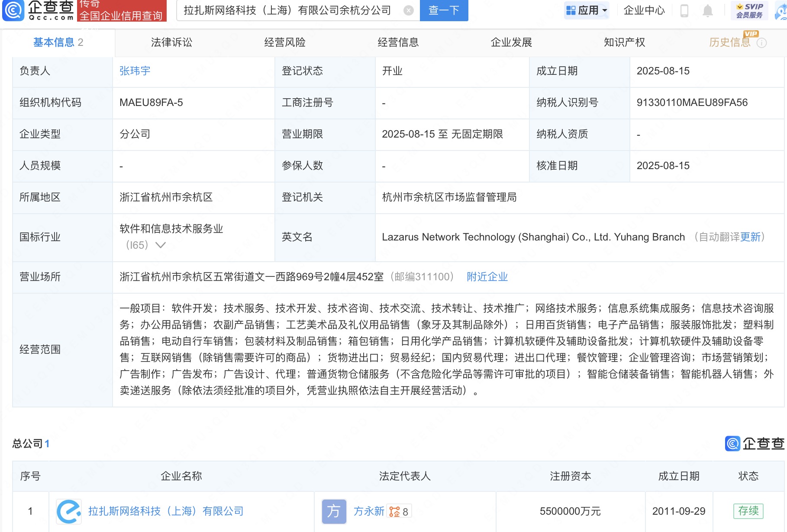Expand the 应用 dropdown menu

click(587, 10)
